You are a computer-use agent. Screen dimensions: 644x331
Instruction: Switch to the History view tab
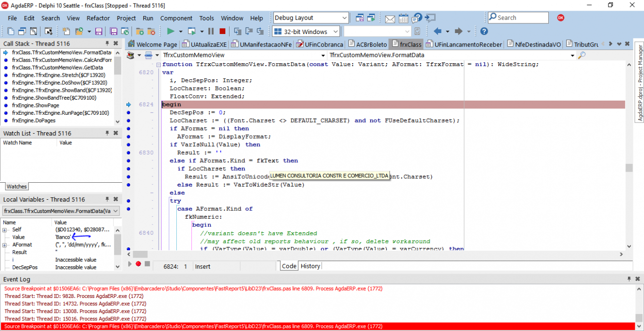click(x=310, y=266)
